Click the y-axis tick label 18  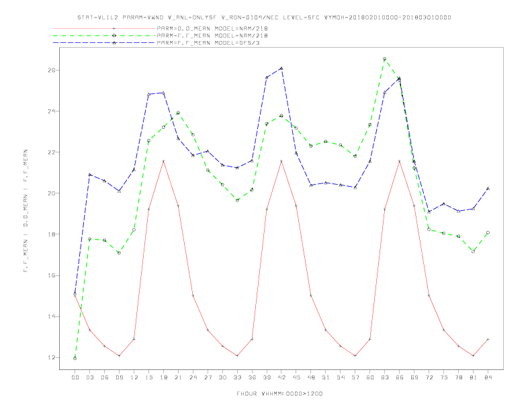52,234
